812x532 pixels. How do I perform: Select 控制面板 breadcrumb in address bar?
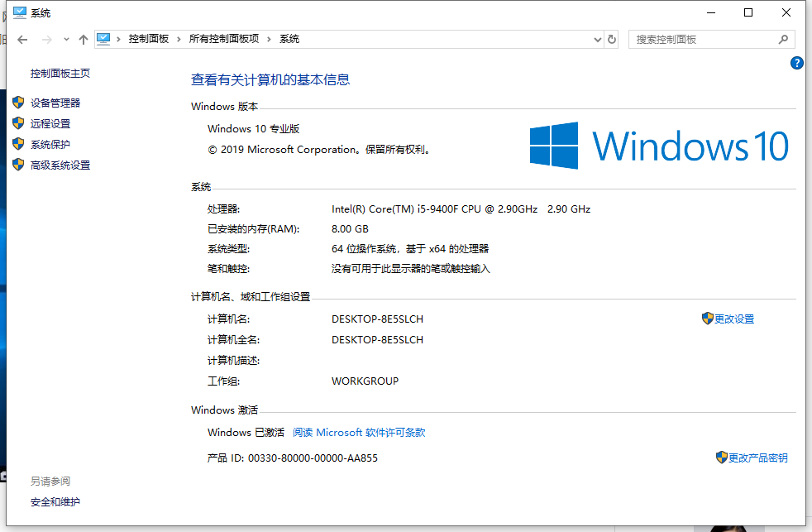click(149, 39)
